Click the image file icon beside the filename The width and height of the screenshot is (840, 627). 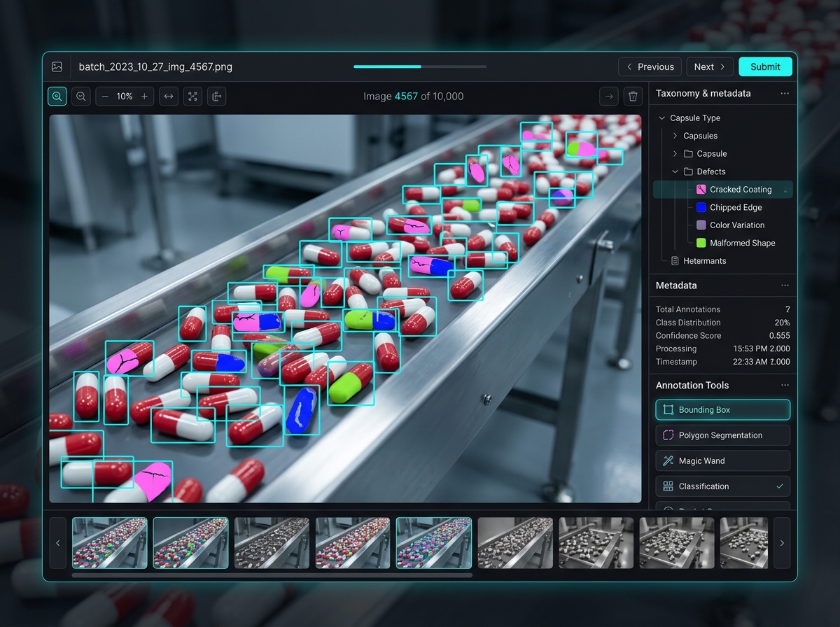[x=57, y=67]
